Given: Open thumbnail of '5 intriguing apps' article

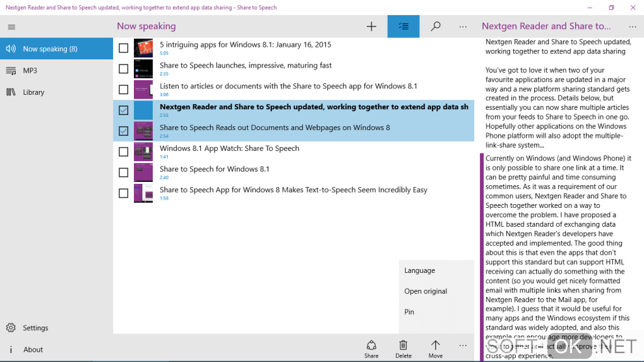Looking at the screenshot, I should pos(143,48).
